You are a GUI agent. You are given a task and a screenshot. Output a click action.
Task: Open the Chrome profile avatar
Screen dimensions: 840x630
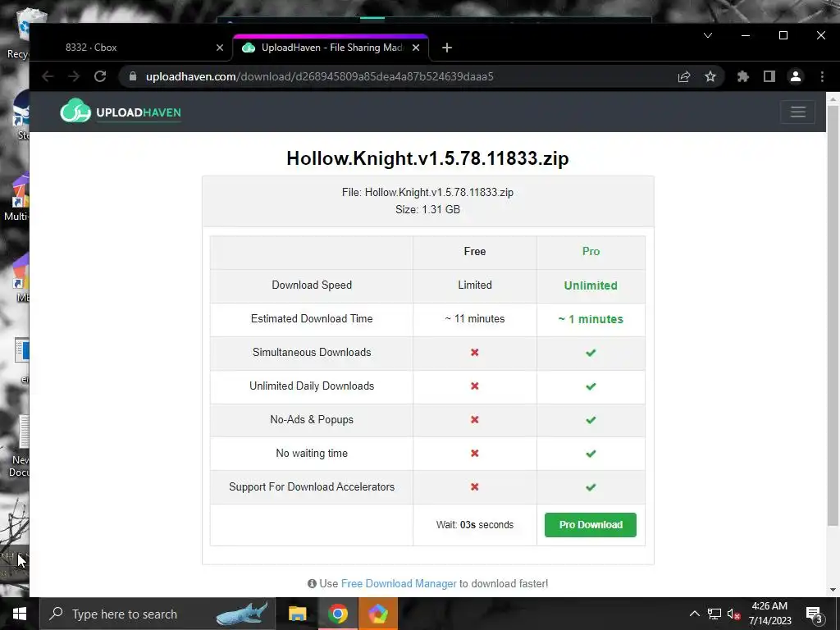(796, 76)
